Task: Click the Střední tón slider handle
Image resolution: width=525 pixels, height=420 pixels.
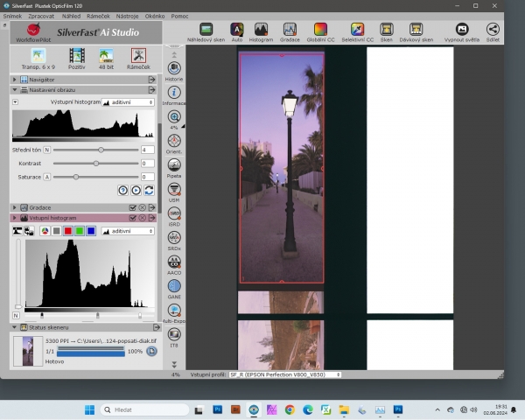Action: [101, 150]
